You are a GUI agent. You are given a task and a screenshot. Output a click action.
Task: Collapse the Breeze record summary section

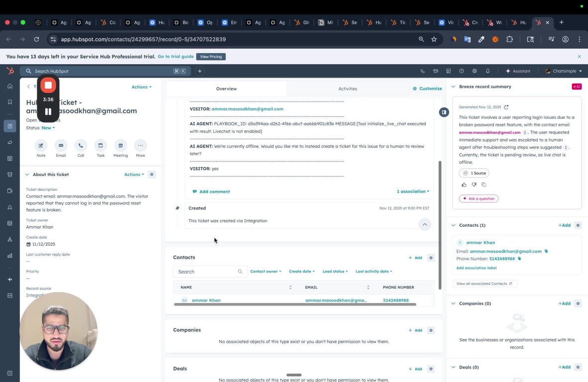[x=453, y=87]
